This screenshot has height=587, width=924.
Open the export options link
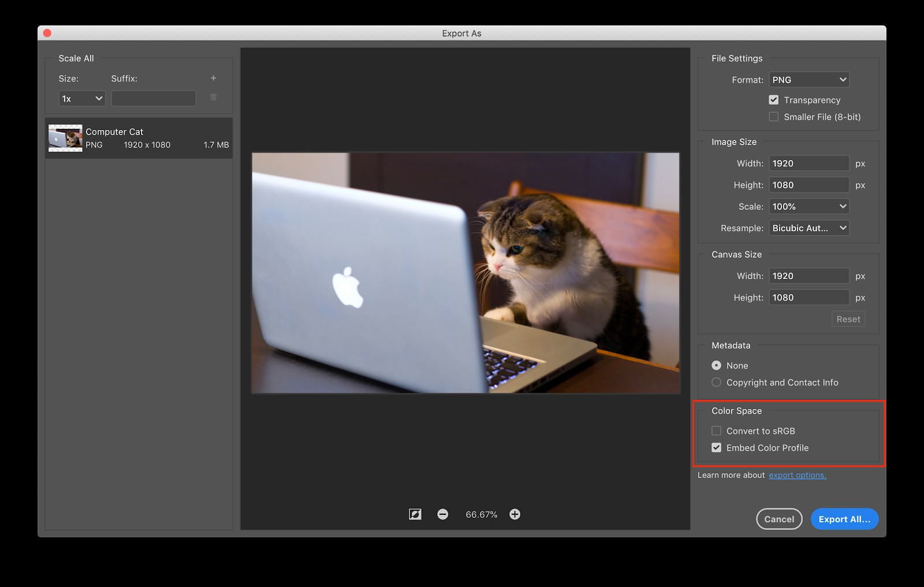click(x=797, y=475)
